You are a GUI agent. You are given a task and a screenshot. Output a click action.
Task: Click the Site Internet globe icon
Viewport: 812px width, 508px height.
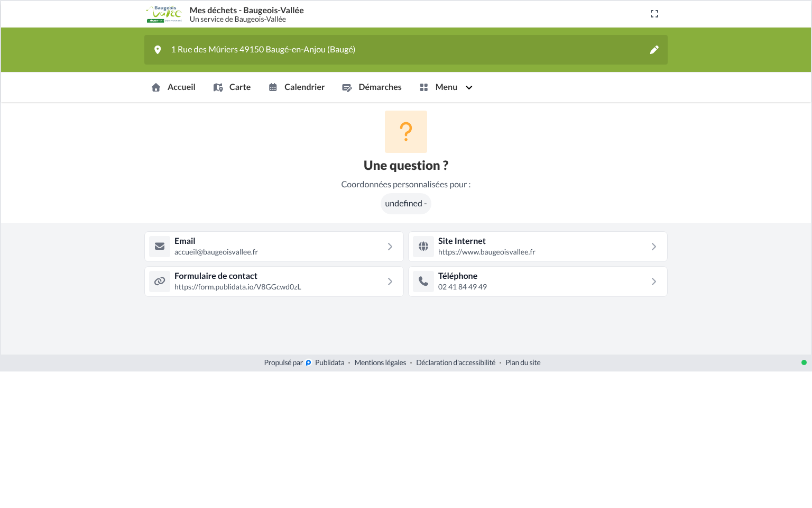point(423,247)
